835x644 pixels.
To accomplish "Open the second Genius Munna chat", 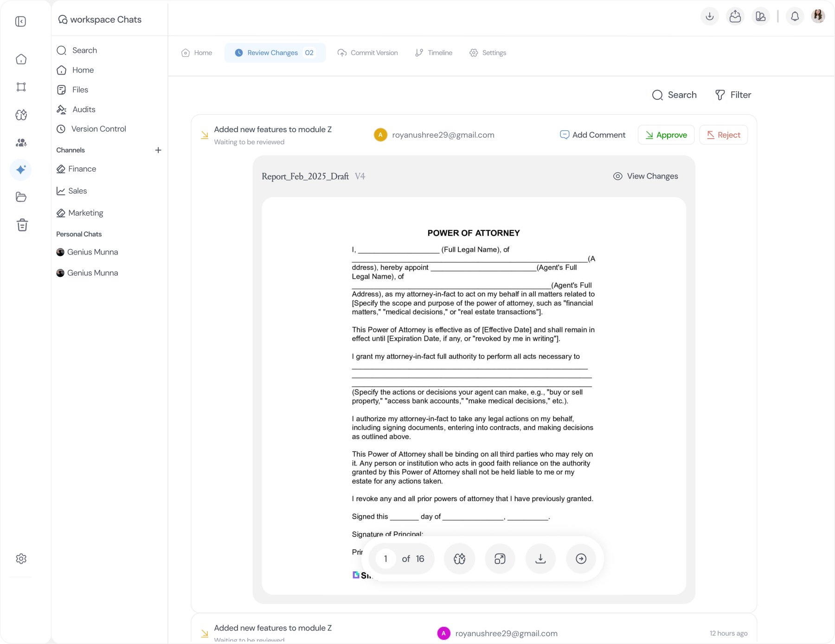I will coord(87,273).
